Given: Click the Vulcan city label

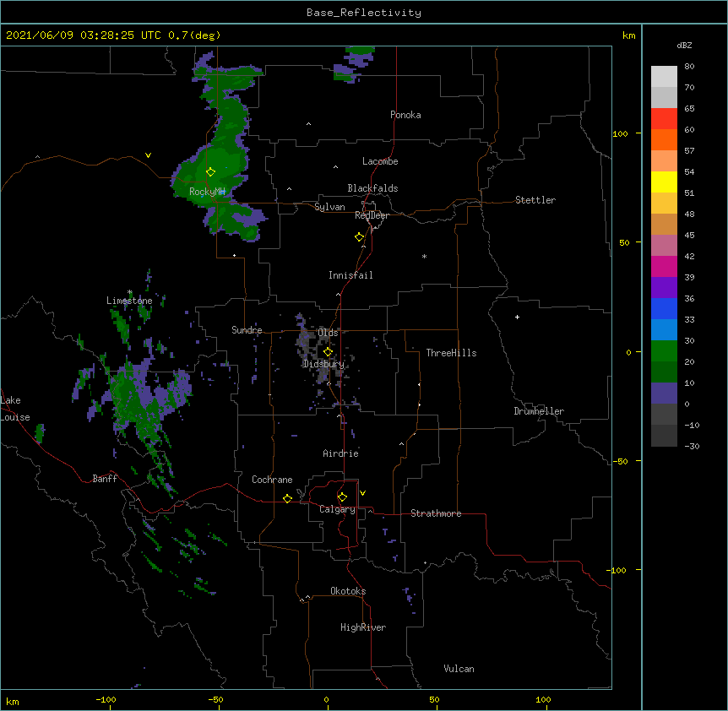Looking at the screenshot, I should pyautogui.click(x=459, y=669).
